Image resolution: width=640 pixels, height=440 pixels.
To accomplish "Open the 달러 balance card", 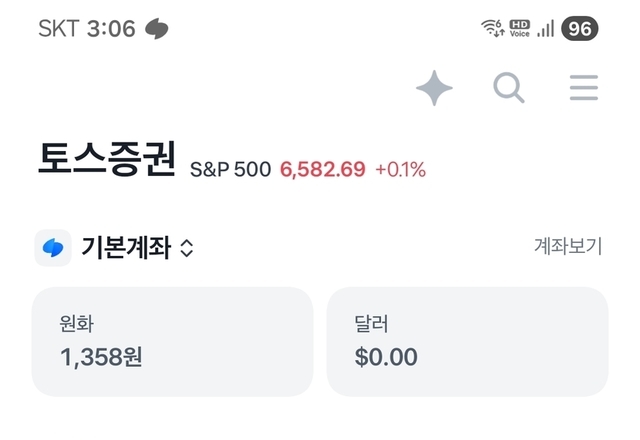I will 467,341.
